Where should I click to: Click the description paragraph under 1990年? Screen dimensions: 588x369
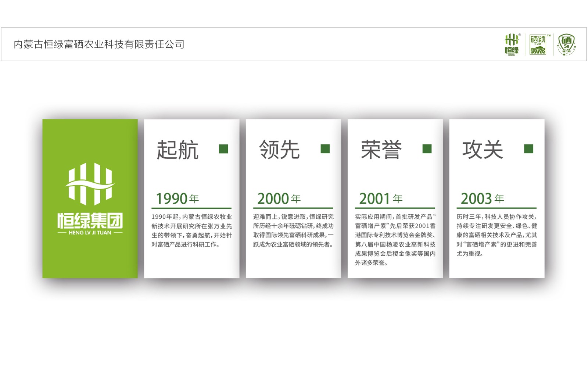point(191,231)
